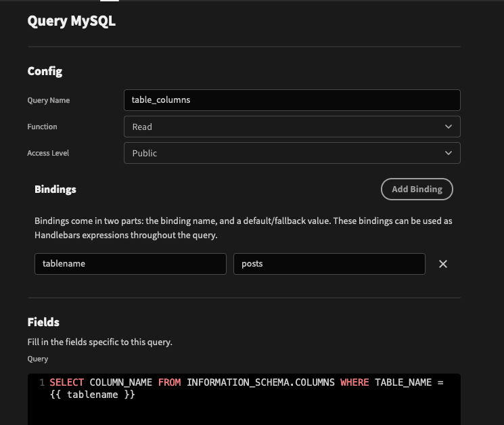Click the Add Binding button
Image resolution: width=504 pixels, height=425 pixels.
(417, 189)
